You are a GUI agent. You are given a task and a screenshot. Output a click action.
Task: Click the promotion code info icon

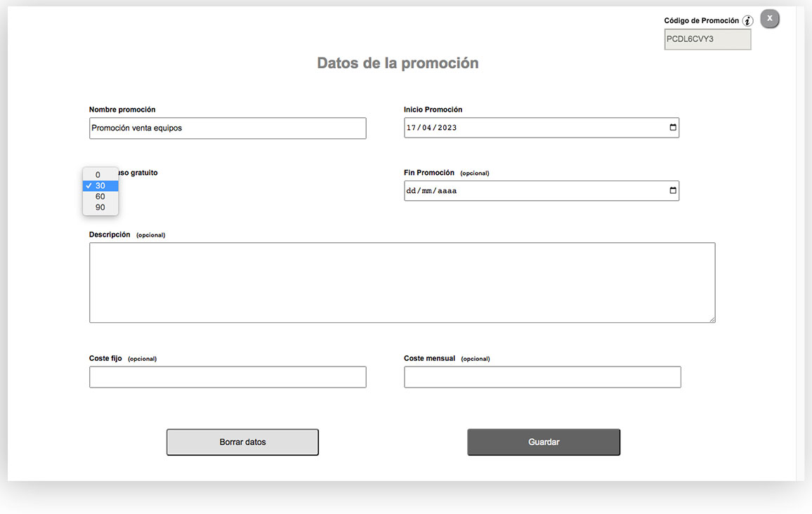pos(748,21)
